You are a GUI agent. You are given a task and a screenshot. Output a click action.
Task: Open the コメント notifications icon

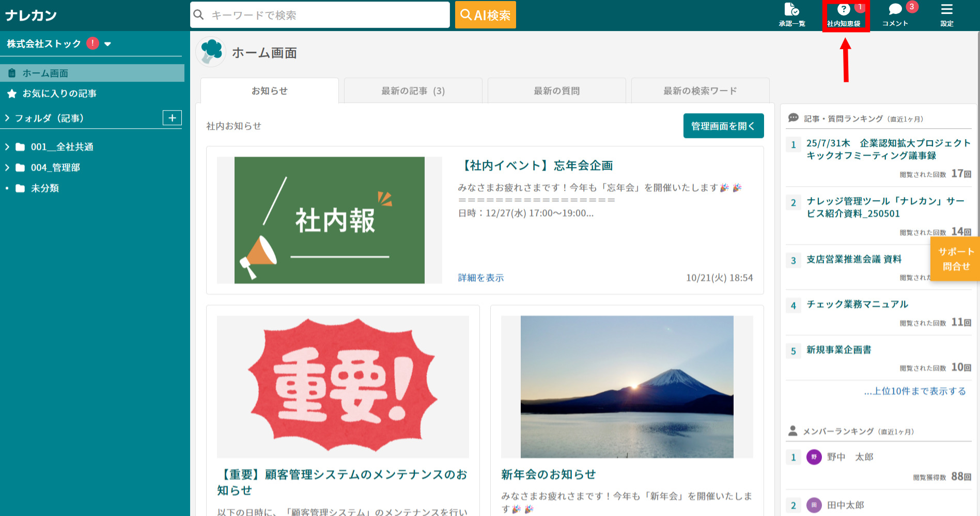[895, 14]
